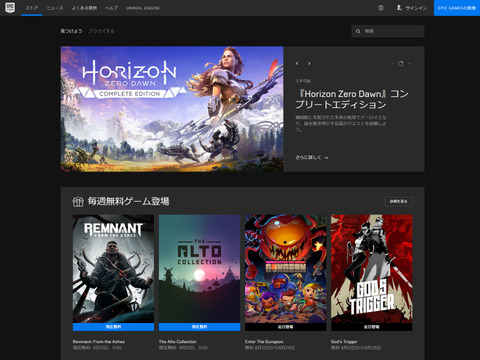Open the よくある質問 menu item
Image resolution: width=480 pixels, height=360 pixels.
(x=84, y=8)
